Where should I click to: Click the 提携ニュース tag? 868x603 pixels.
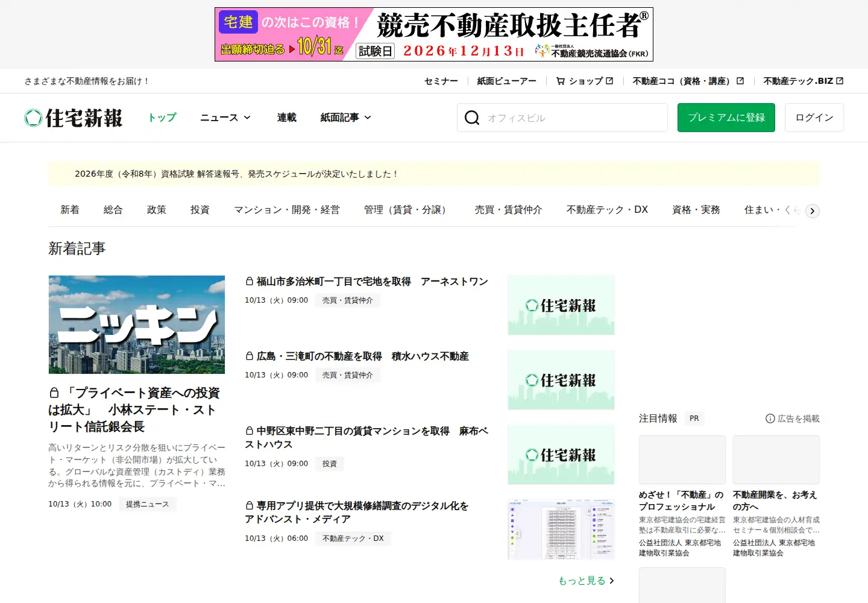(148, 504)
